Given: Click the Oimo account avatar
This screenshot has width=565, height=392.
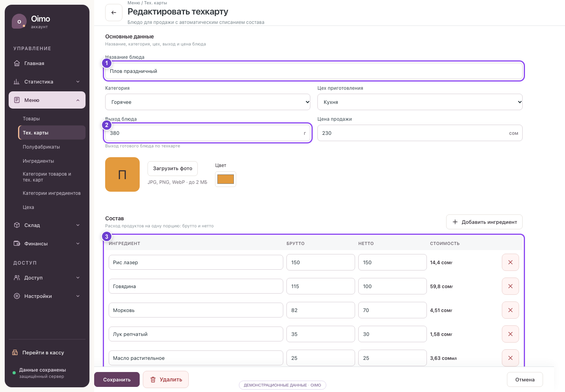Looking at the screenshot, I should tap(19, 22).
